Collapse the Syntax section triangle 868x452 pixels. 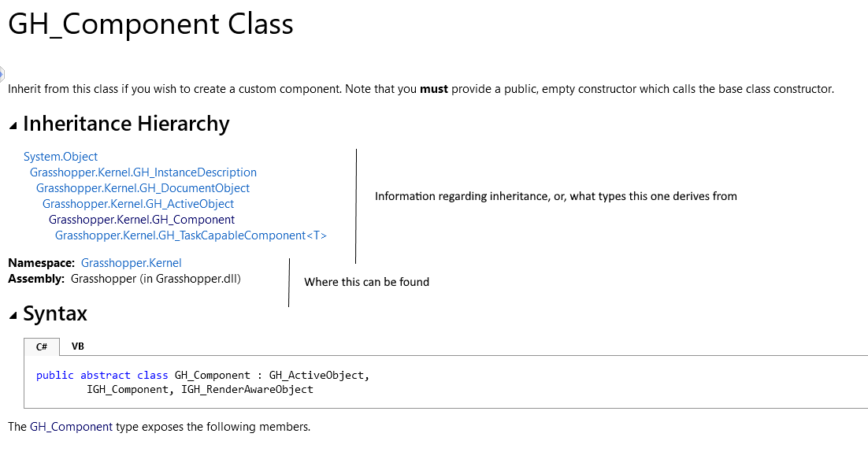tap(13, 315)
